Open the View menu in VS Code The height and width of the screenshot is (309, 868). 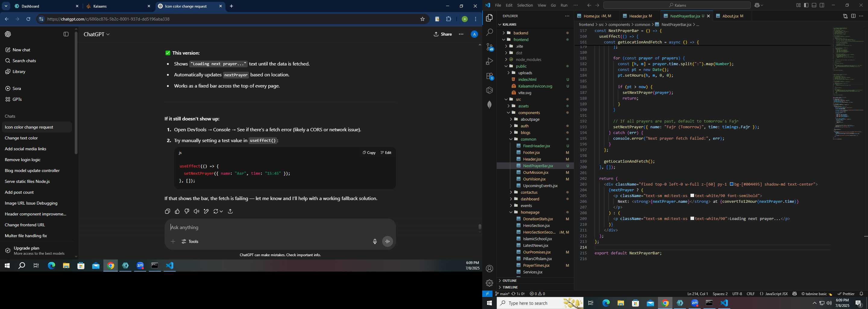542,5
